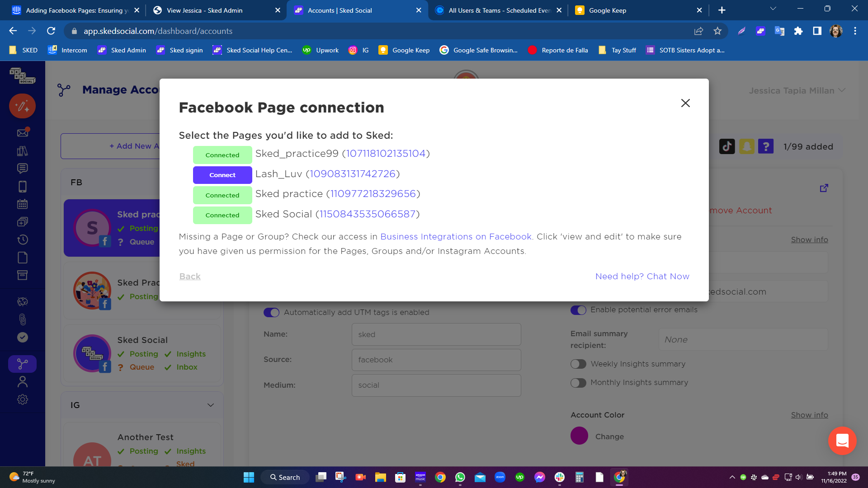Connect the Lash_Luv page
The width and height of the screenshot is (868, 488).
click(x=222, y=175)
